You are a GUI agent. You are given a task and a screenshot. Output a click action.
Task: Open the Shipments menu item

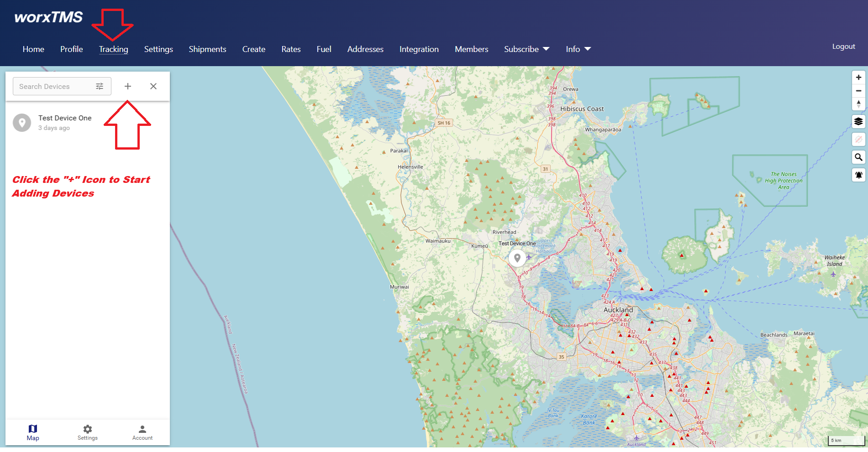[x=207, y=49]
